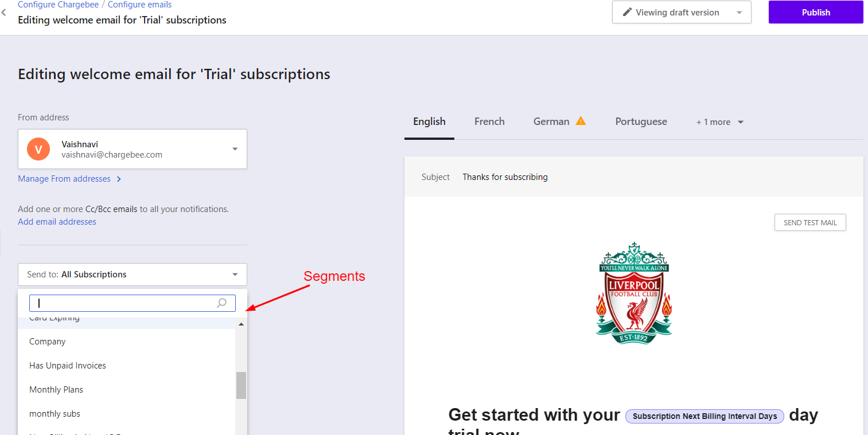Click the back arrow chevron
The image size is (868, 435).
pyautogui.click(x=4, y=12)
